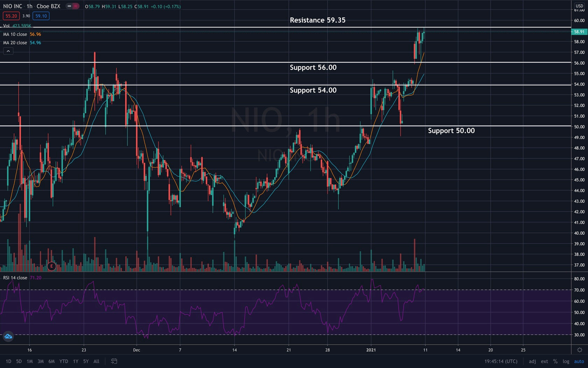The width and height of the screenshot is (588, 368).
Task: Select the 5Y time range
Action: pos(86,361)
